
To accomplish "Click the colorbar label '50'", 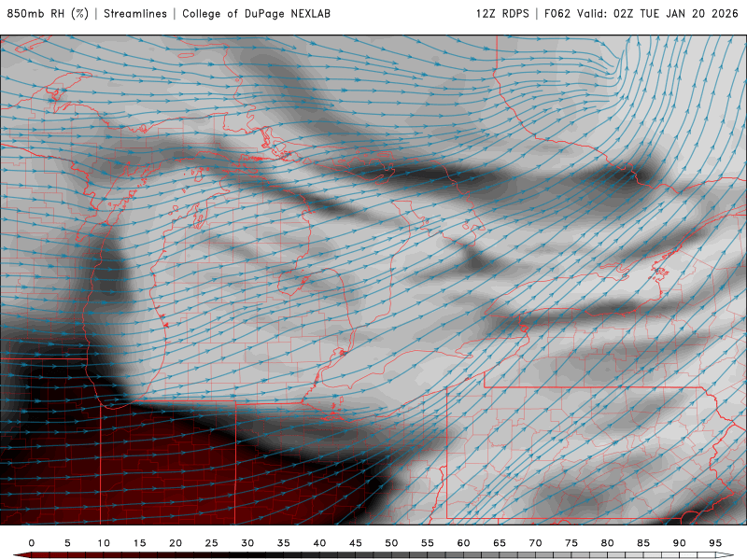I will [391, 543].
